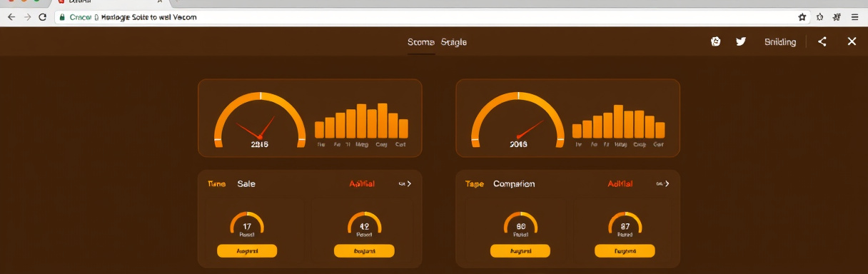Click the small gauge showing 80
Image resolution: width=868 pixels, height=274 pixels.
coord(520,225)
